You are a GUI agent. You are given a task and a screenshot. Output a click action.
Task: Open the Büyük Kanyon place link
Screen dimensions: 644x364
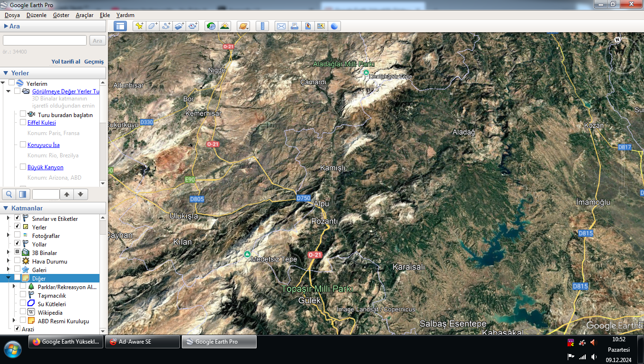(x=45, y=167)
